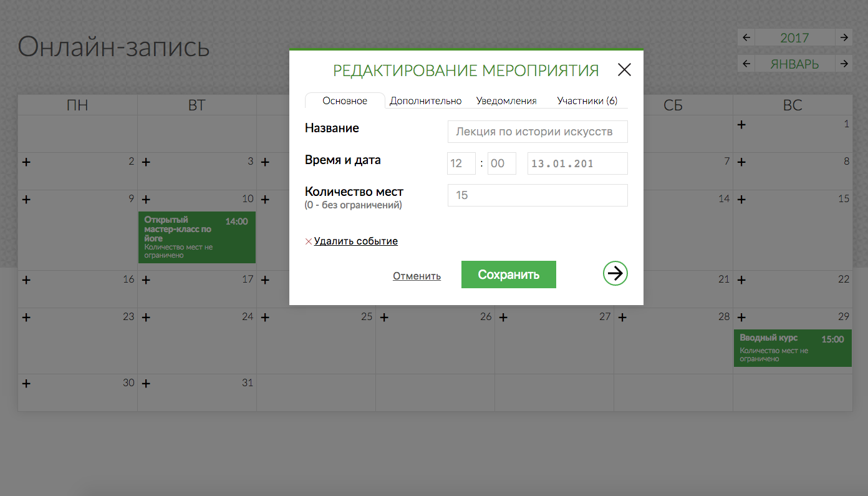Add event on January 17
The width and height of the screenshot is (868, 496).
click(146, 280)
